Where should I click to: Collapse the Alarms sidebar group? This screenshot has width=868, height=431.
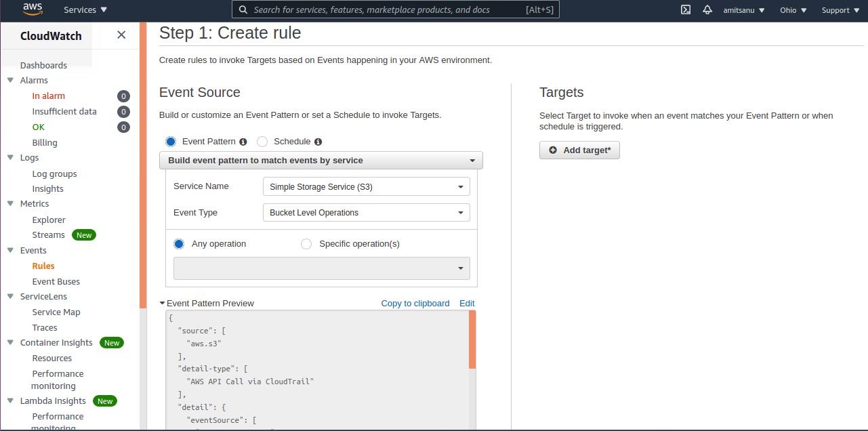10,80
